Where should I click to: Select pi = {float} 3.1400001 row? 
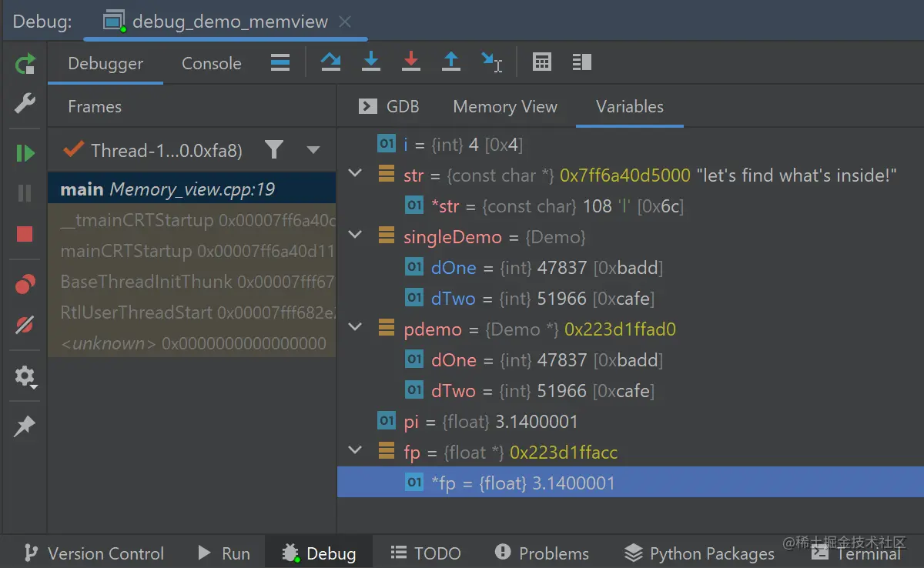pos(630,421)
